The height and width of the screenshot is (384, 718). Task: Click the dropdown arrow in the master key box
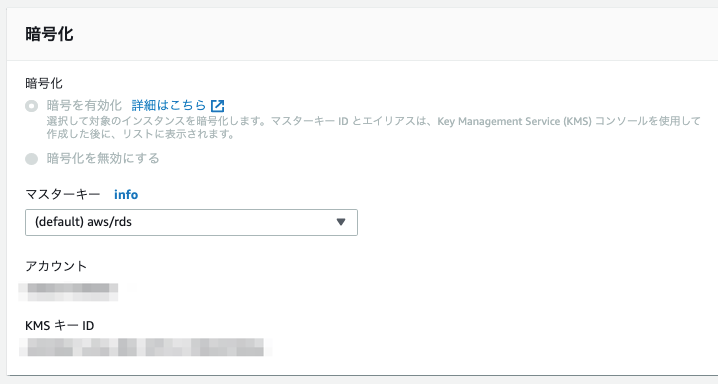(341, 222)
